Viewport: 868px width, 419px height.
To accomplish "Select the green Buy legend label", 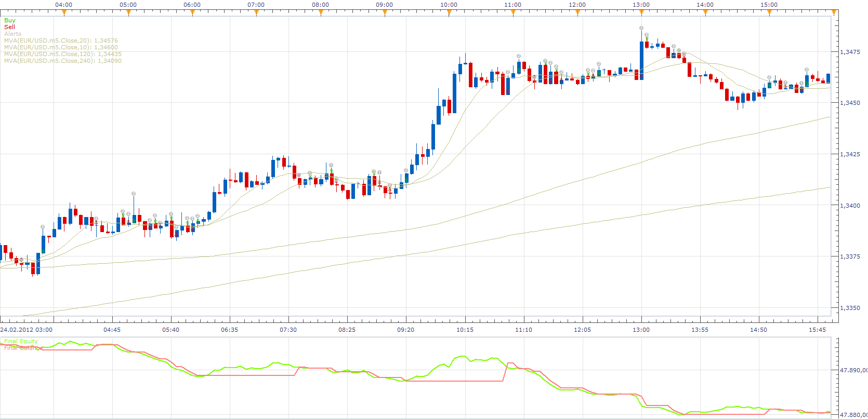I will 10,20.
